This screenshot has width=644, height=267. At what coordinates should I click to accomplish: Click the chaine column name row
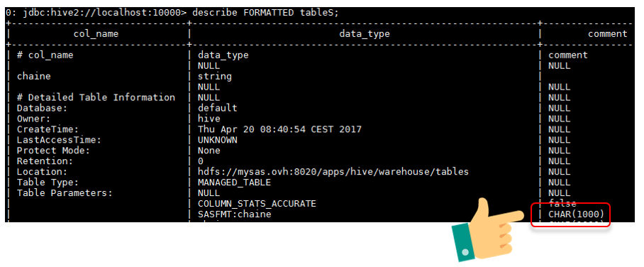(x=33, y=76)
